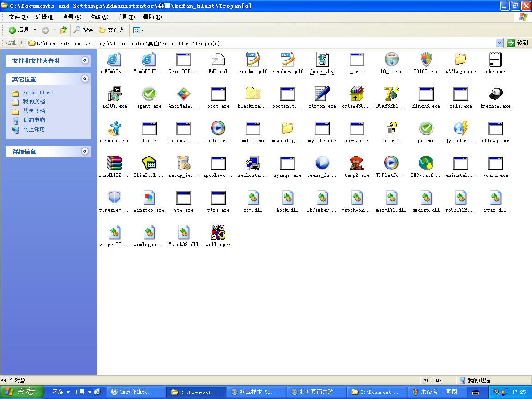Screen dimensions: 532x399
Task: Select the AAALogo.exe folder-like icon
Action: [460, 60]
